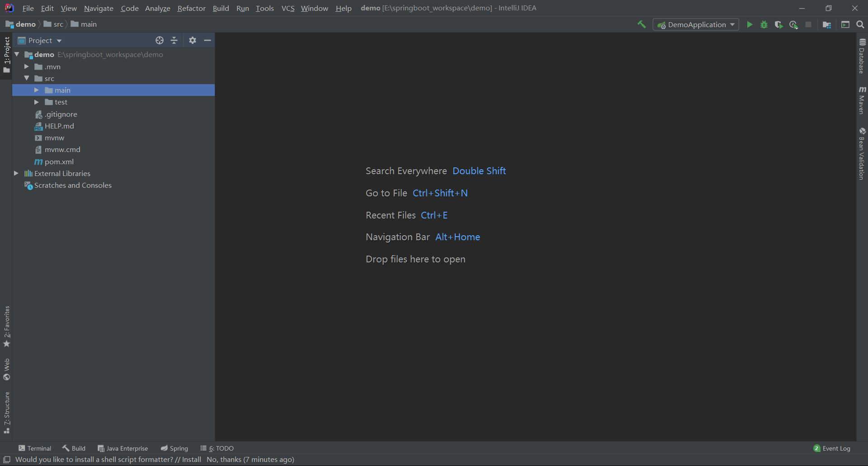This screenshot has height=466, width=868.
Task: Open the Analyze menu
Action: (157, 8)
